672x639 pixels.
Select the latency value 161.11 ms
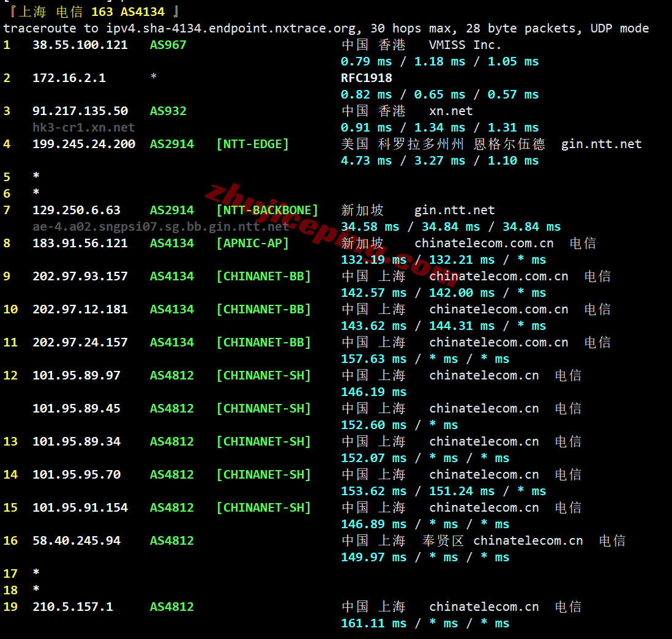click(374, 623)
